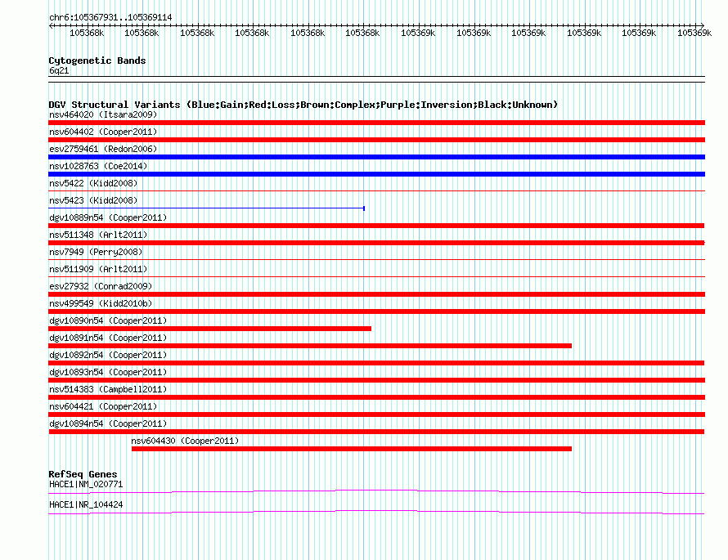Screen dimensions: 728x560
Task: Select dgv10891n54 (Cooper2011) label
Action: click(108, 338)
